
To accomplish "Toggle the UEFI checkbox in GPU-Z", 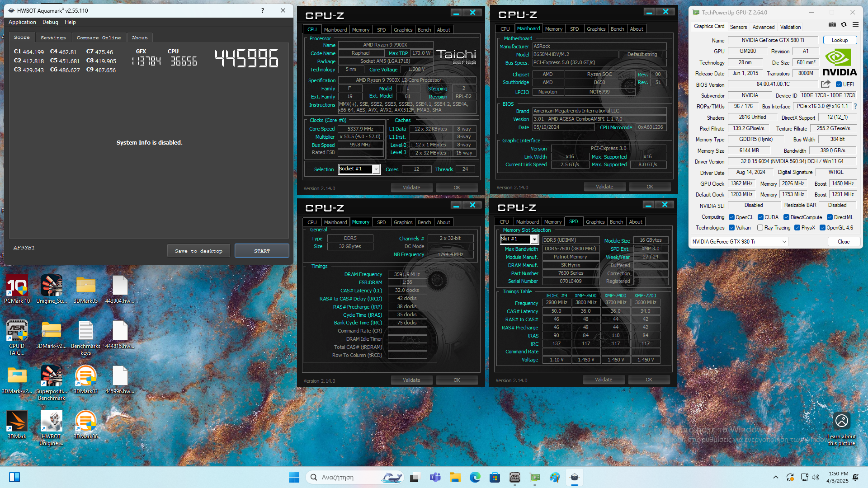I will (x=839, y=84).
